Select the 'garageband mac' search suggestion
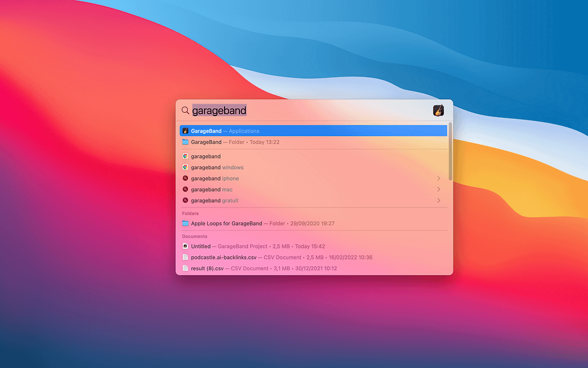Screen dimensions: 588x368 coord(314,189)
